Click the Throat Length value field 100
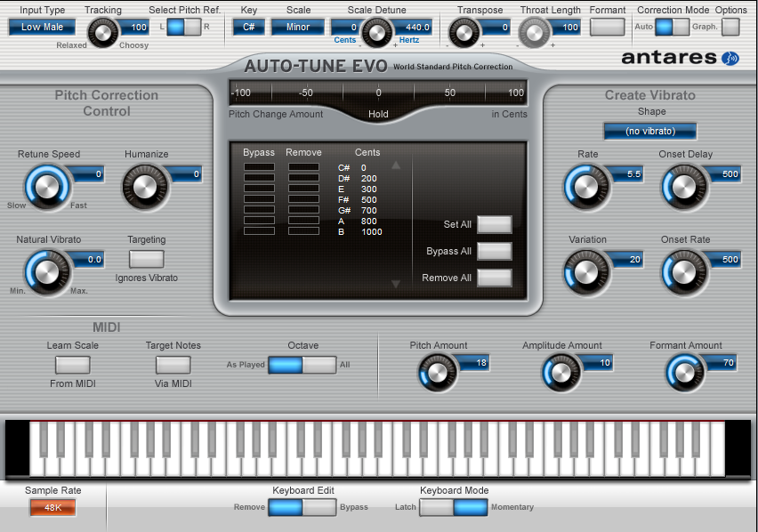Screen dimensions: 758x532 coord(565,28)
